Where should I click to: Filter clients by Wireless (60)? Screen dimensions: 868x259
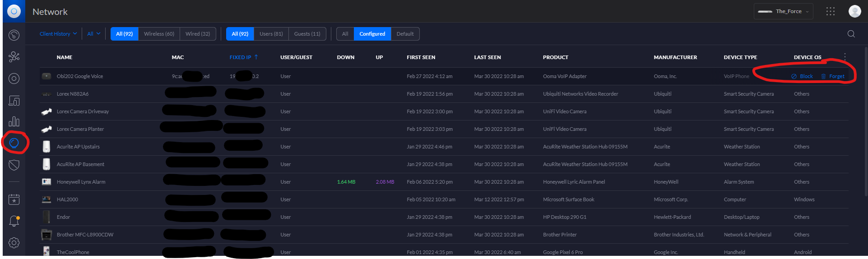tap(159, 34)
